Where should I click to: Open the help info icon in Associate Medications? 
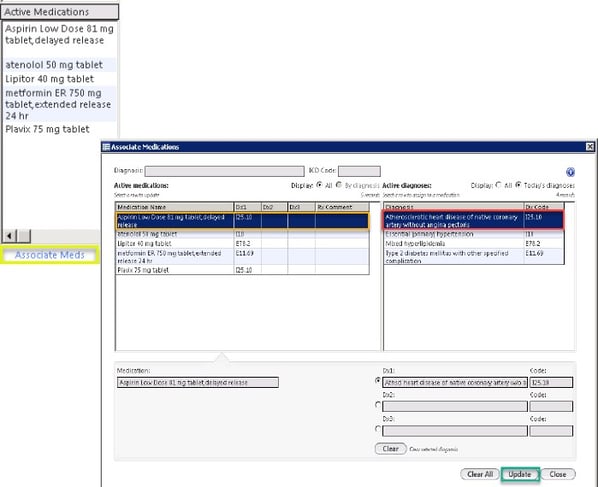[570, 172]
